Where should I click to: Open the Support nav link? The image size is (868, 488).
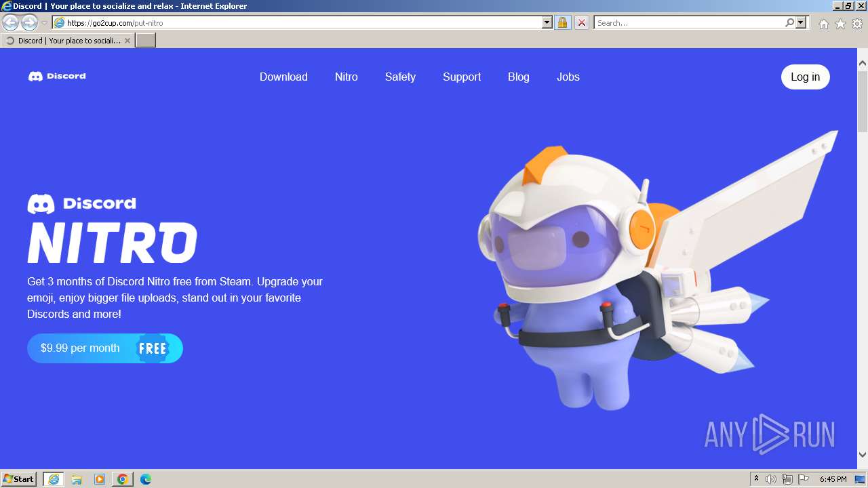tap(462, 77)
